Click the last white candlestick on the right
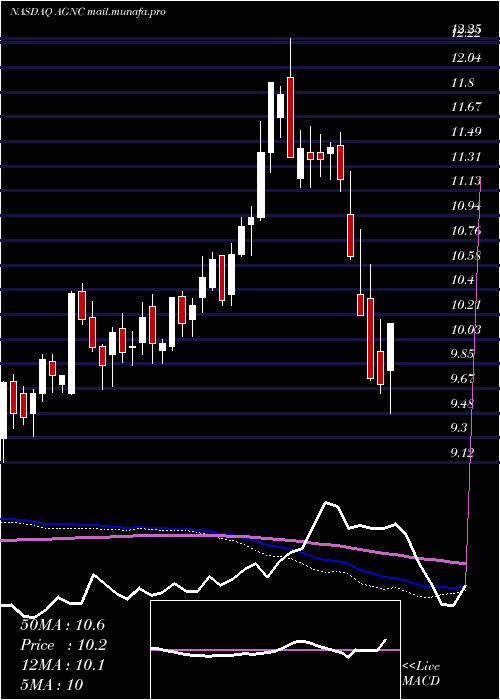This screenshot has height=700, width=500. (390, 346)
